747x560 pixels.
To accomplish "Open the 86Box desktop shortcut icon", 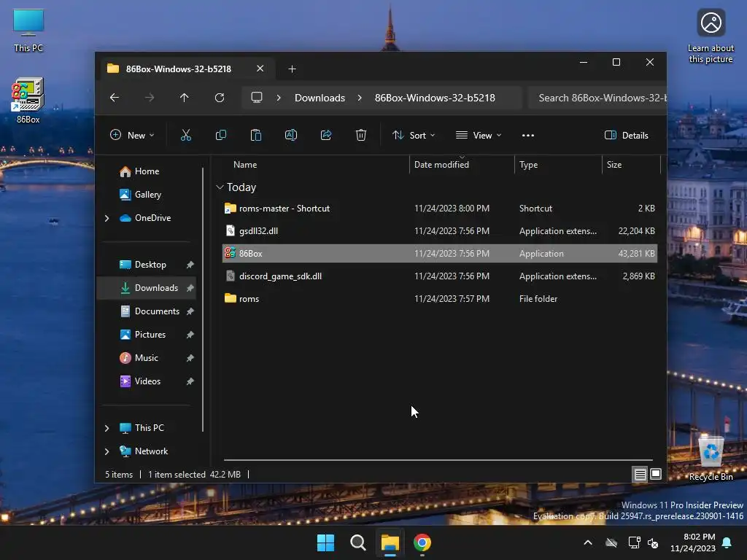I will click(x=28, y=101).
